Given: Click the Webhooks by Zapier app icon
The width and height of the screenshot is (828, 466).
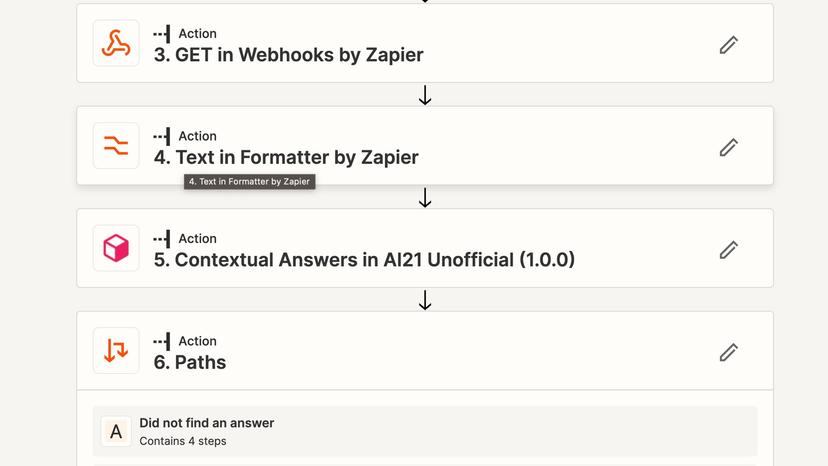Looking at the screenshot, I should [116, 44].
